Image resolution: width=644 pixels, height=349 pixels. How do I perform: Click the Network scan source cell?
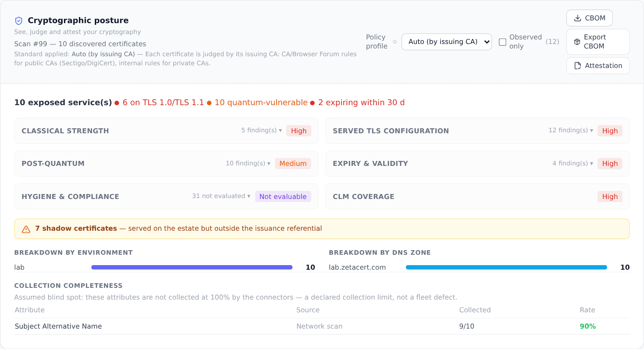[x=319, y=326]
